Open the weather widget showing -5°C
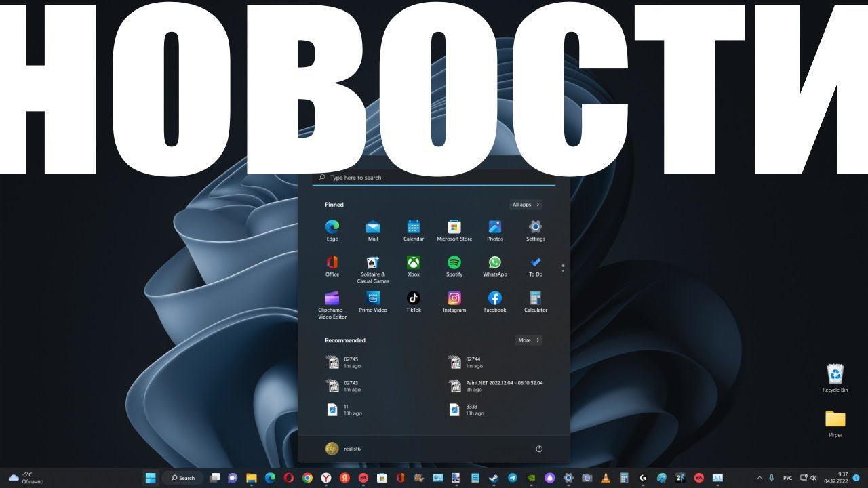Image resolution: width=868 pixels, height=488 pixels. coord(26,478)
